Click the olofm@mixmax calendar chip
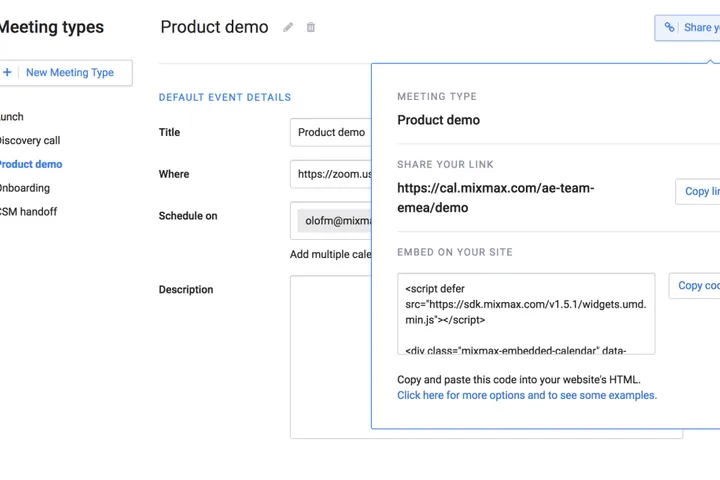The image size is (720, 480). tap(334, 221)
